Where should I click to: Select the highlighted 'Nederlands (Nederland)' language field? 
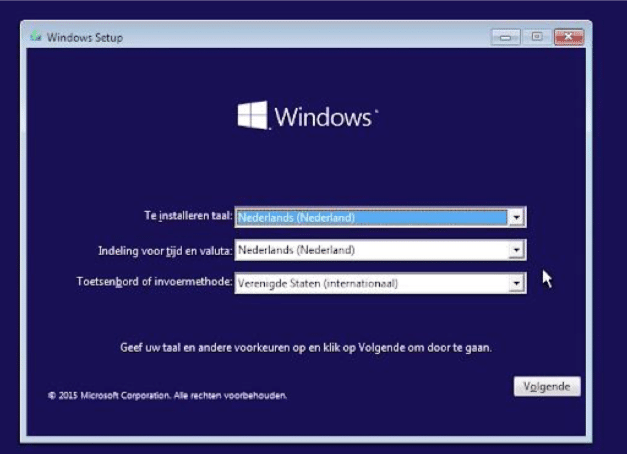coord(380,217)
